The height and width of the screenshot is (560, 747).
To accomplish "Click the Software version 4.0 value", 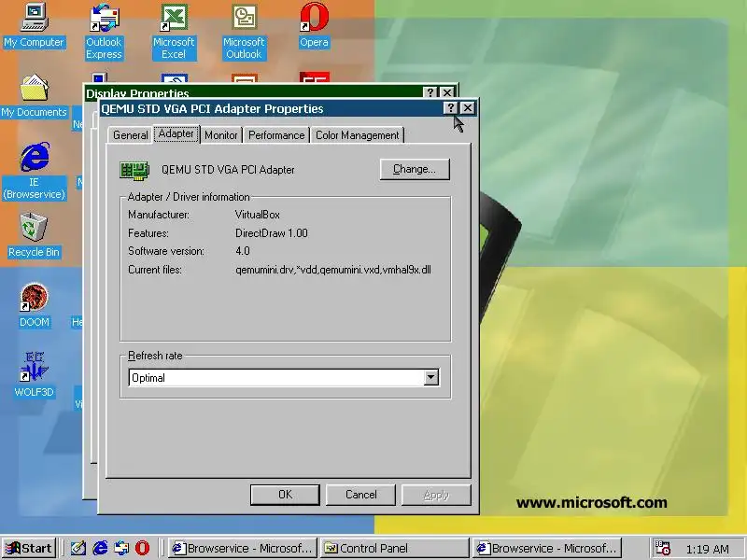I will 243,251.
